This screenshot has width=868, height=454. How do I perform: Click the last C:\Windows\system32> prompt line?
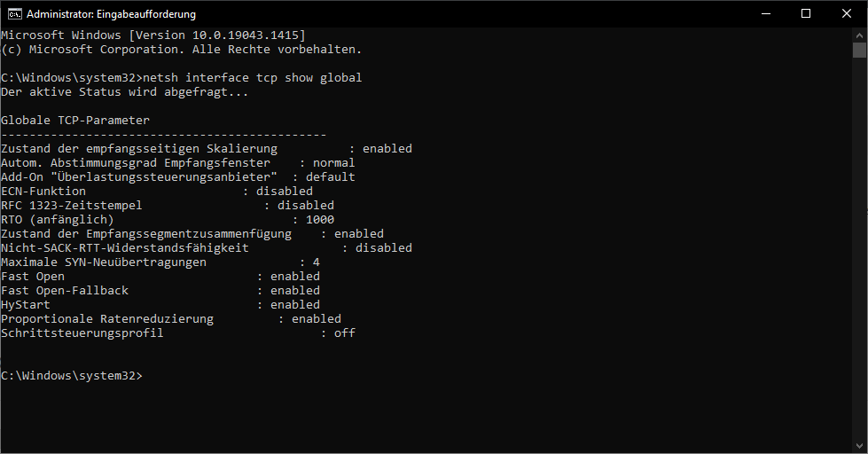tap(72, 375)
